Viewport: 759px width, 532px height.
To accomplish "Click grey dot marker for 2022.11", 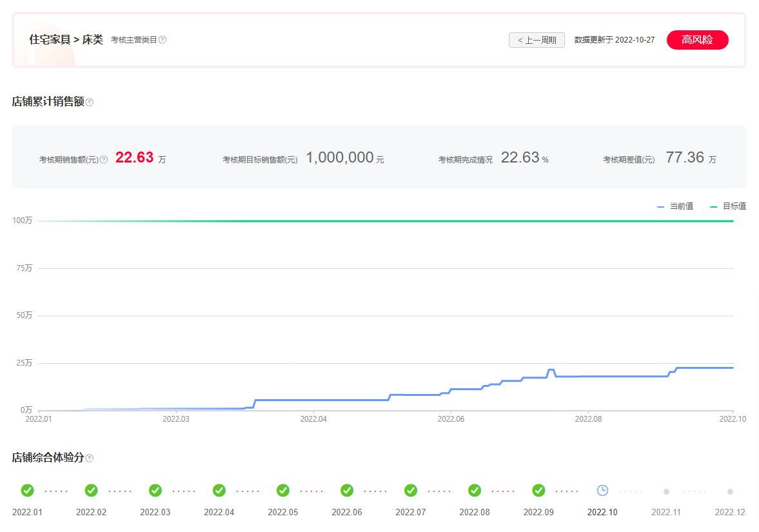I will [x=666, y=491].
